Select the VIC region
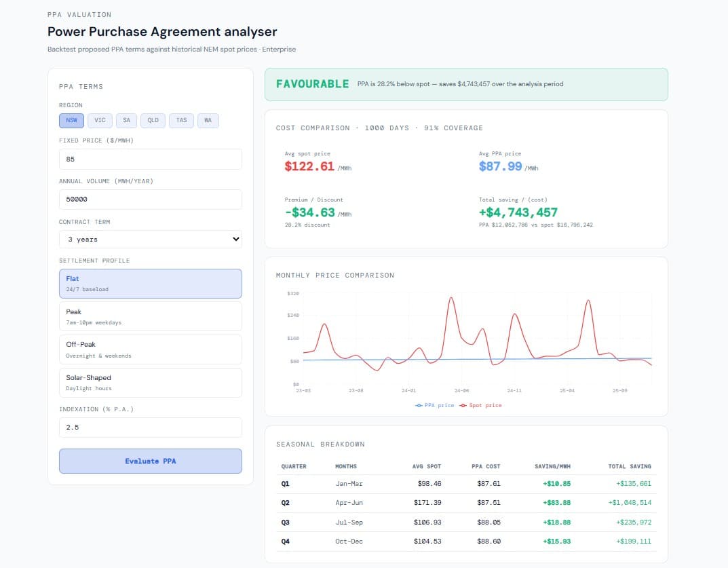Screen dimensions: 728x568 (100, 120)
